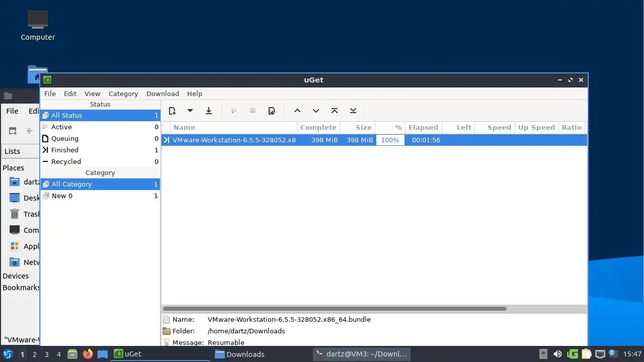This screenshot has height=362, width=644.
Task: Click the horizontal scrollbar of the download list
Action: pyautogui.click(x=335, y=309)
